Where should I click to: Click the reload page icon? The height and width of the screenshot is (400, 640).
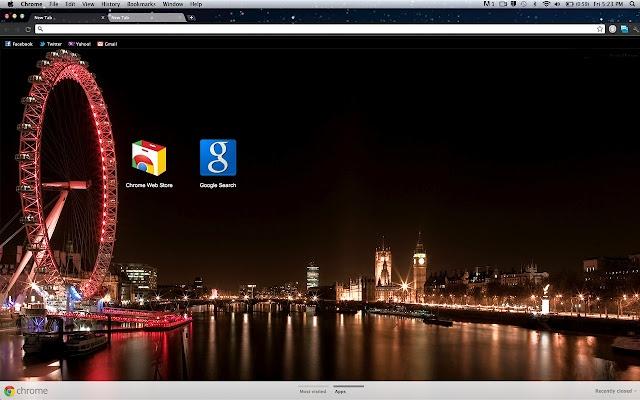coord(28,29)
